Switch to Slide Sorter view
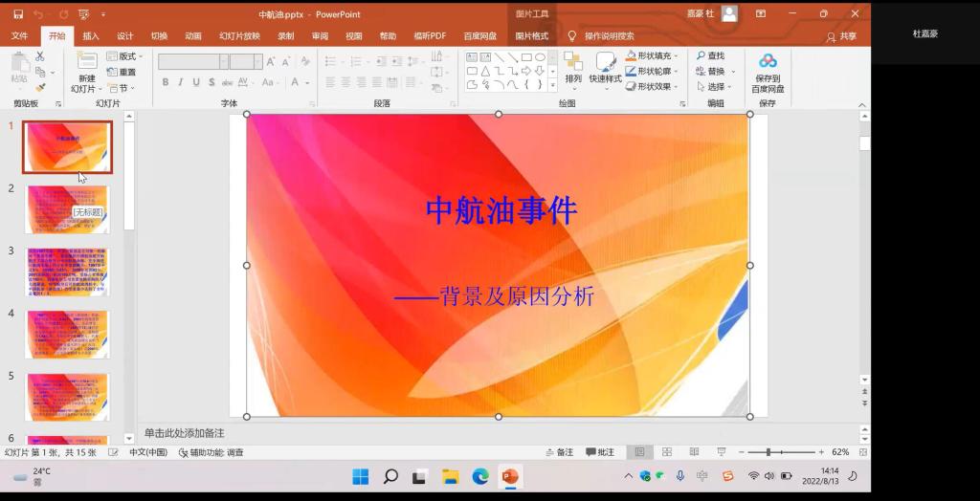Screen dimensions: 980x501 click(x=667, y=452)
